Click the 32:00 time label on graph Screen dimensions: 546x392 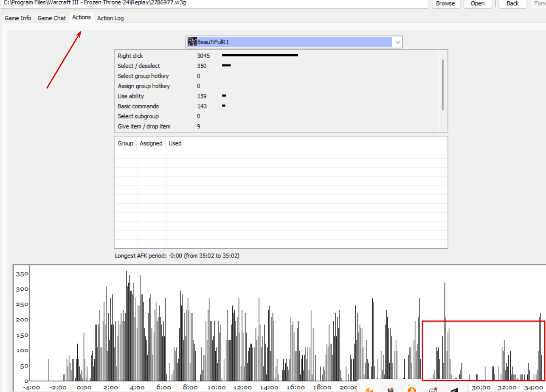[x=507, y=387]
